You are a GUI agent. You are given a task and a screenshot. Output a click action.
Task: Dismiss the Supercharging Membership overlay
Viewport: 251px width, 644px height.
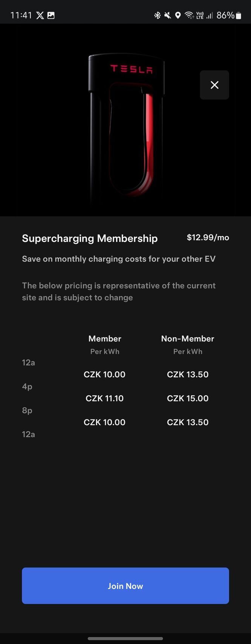pyautogui.click(x=214, y=85)
